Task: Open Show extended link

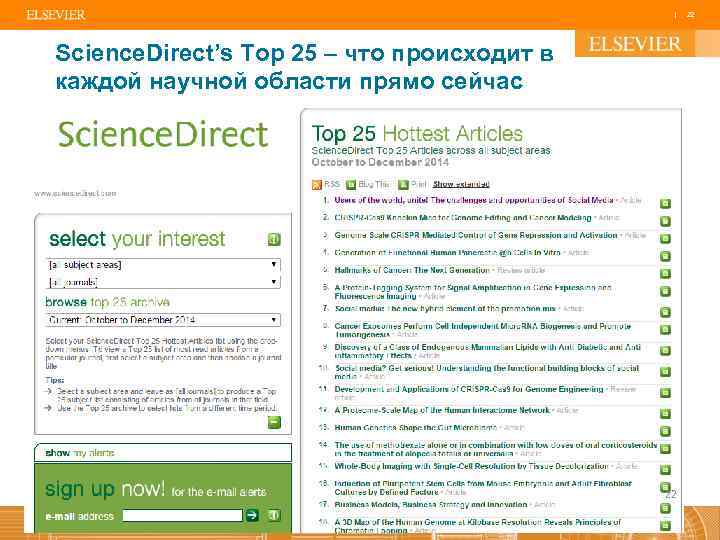Action: 461,184
